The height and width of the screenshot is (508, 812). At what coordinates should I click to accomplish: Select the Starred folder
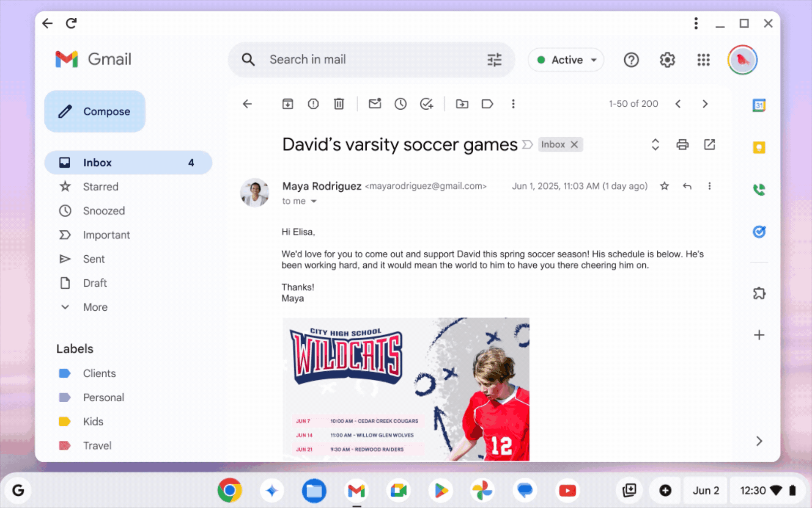click(100, 187)
